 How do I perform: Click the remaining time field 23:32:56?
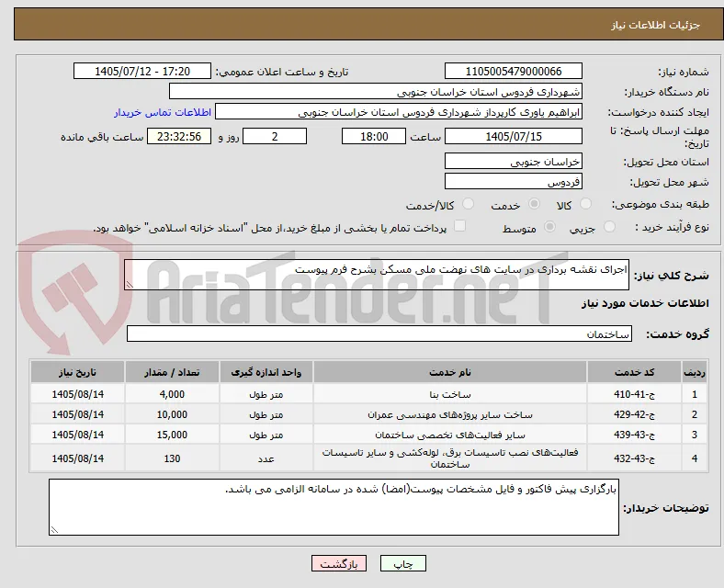pos(179,136)
